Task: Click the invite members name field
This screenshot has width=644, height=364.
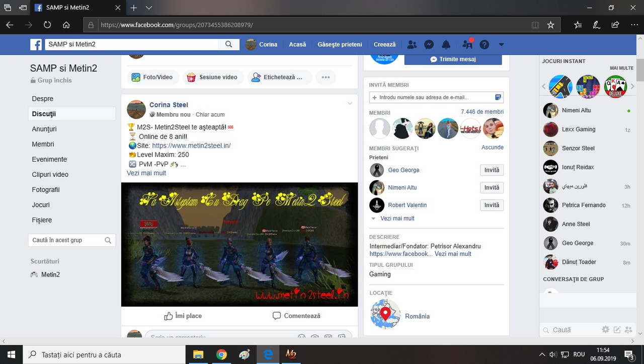Action: (436, 97)
